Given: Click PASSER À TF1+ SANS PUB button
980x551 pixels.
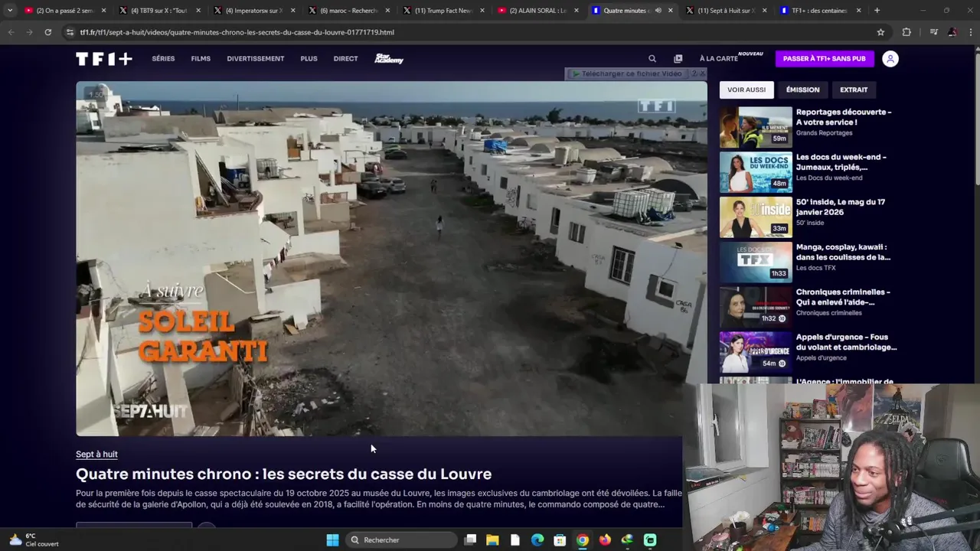Looking at the screenshot, I should (824, 59).
